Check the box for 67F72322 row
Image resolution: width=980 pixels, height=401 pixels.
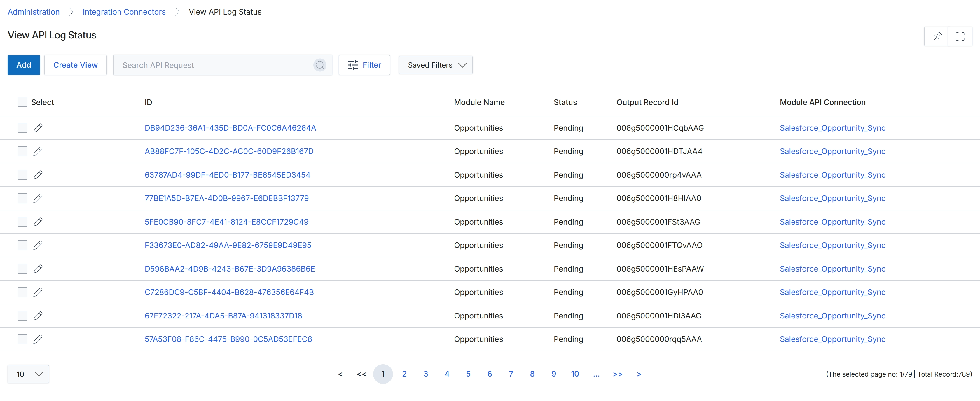[x=22, y=316]
